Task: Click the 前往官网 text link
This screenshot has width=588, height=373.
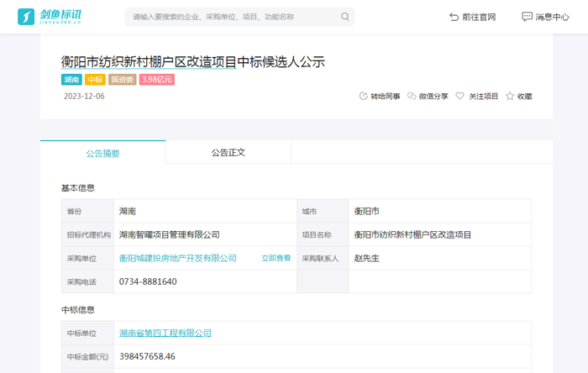Action: pos(479,17)
